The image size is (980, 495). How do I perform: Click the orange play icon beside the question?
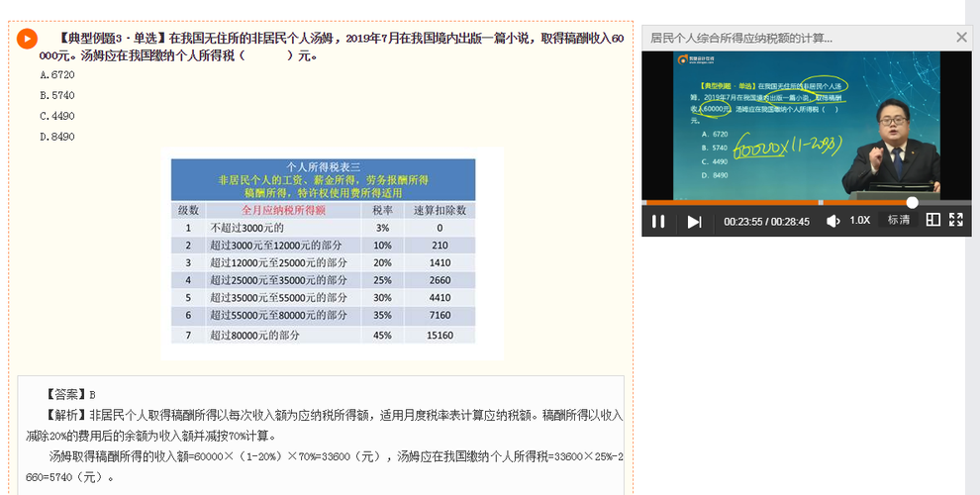(x=27, y=39)
